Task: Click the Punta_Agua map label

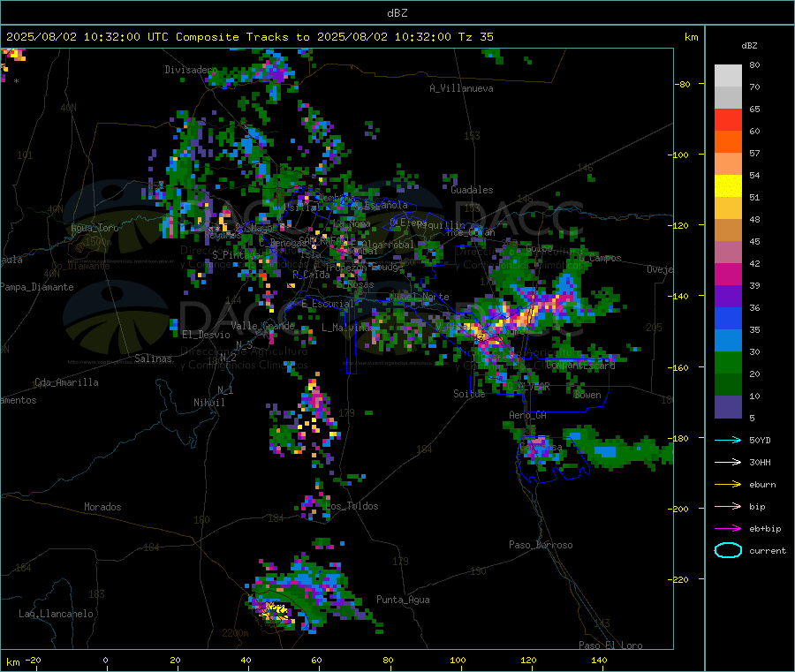Action: pos(403,600)
